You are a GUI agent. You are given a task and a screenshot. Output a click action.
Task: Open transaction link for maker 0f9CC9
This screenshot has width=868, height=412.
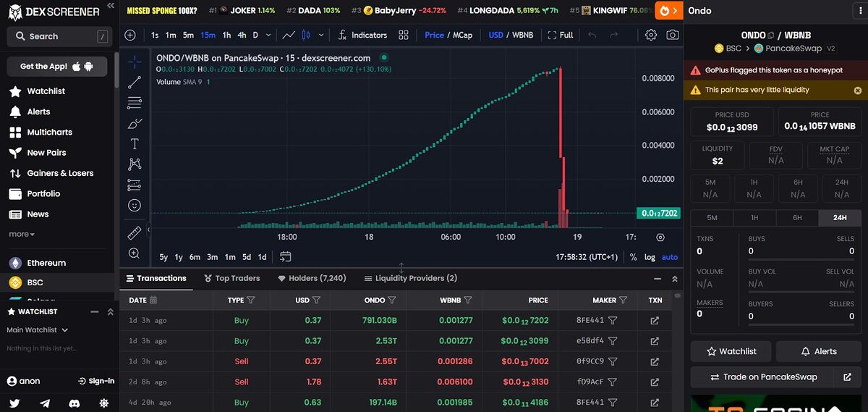point(655,361)
